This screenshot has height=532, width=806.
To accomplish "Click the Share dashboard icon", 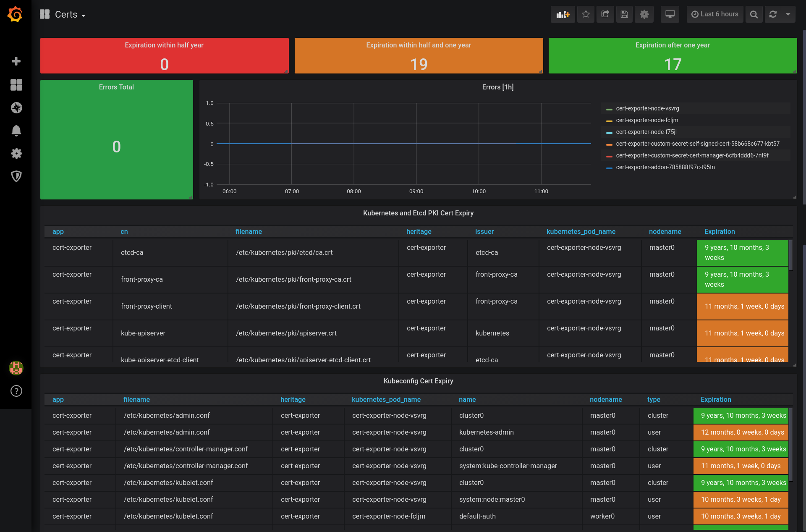I will pos(605,14).
